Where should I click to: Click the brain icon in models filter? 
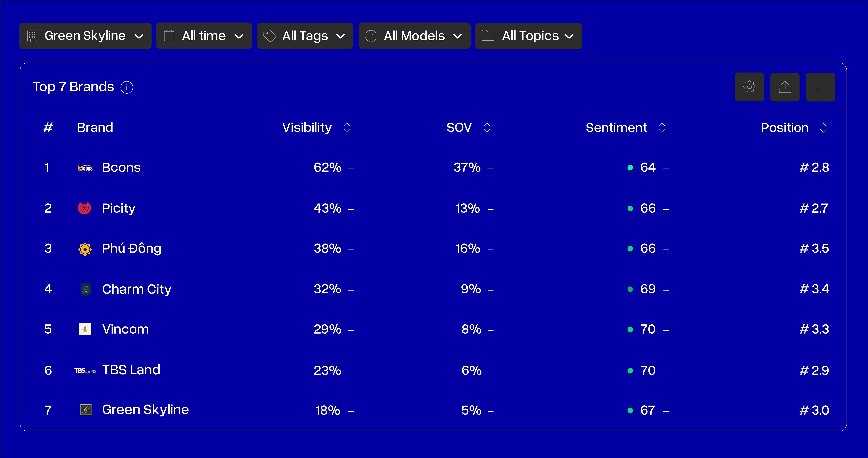(x=371, y=36)
